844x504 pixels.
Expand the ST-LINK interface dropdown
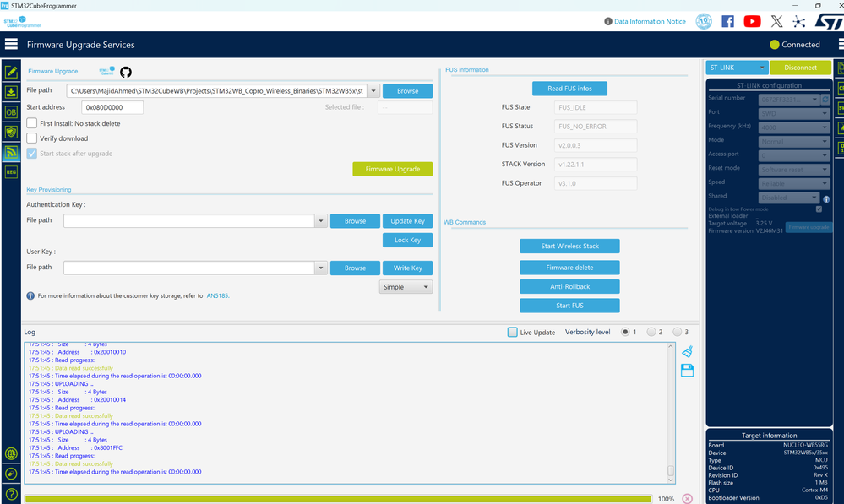737,68
